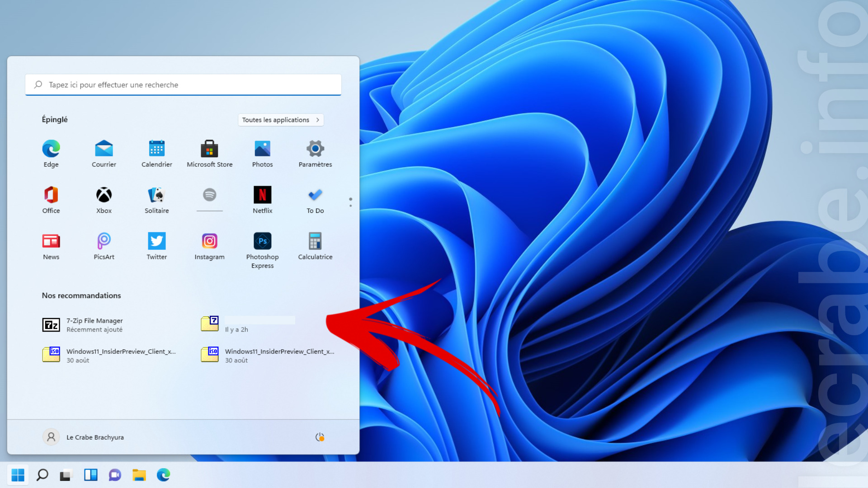The width and height of the screenshot is (868, 488).
Task: Open the Chat app on taskbar
Action: coord(115,475)
